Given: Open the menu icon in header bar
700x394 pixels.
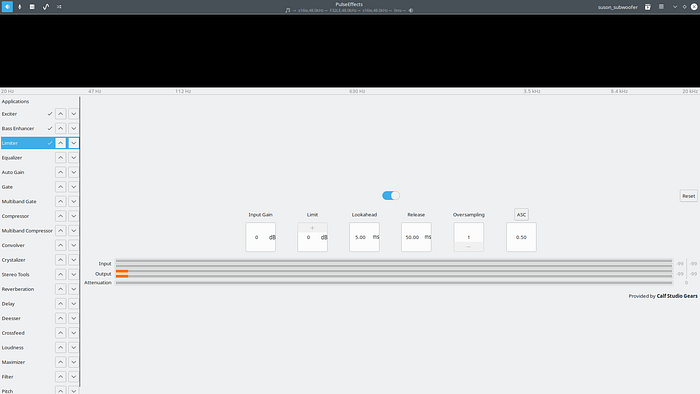Looking at the screenshot, I should pyautogui.click(x=661, y=7).
